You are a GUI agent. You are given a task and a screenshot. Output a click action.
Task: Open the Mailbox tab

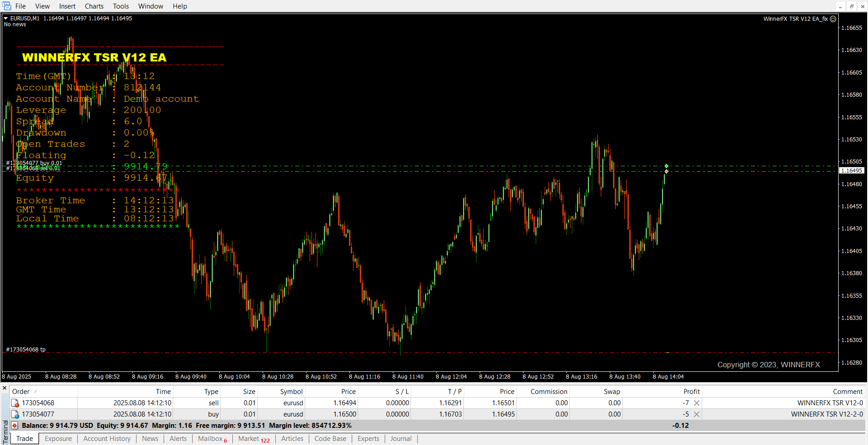(x=210, y=439)
